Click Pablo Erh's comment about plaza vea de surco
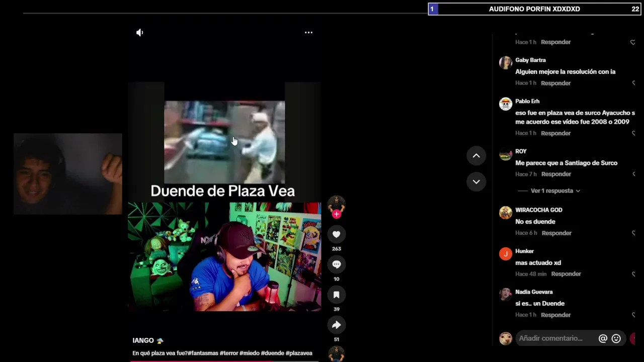This screenshot has height=362, width=644. click(575, 118)
